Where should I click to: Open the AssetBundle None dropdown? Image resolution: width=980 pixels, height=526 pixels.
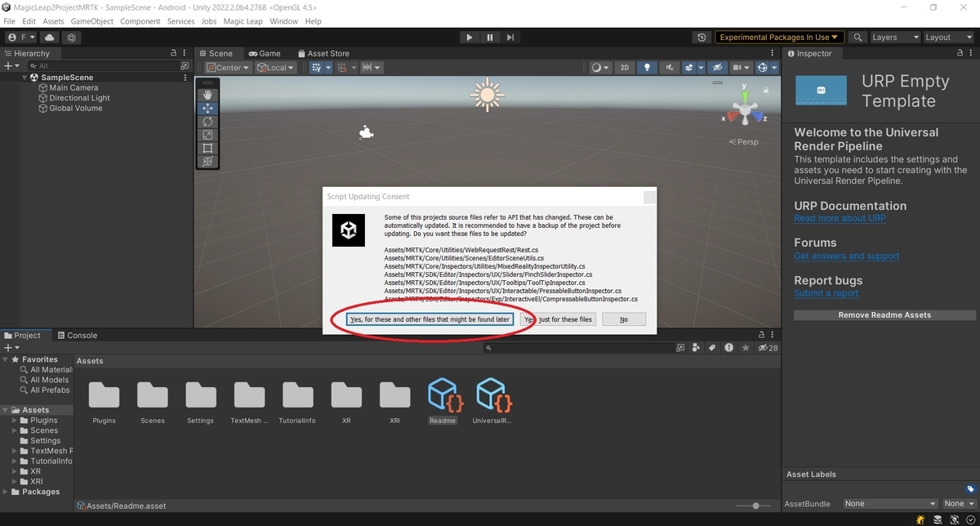tap(890, 504)
